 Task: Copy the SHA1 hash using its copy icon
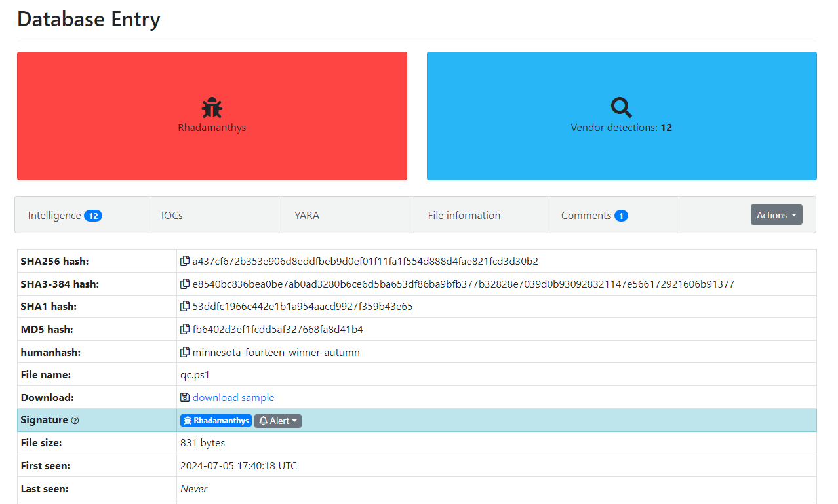click(185, 306)
